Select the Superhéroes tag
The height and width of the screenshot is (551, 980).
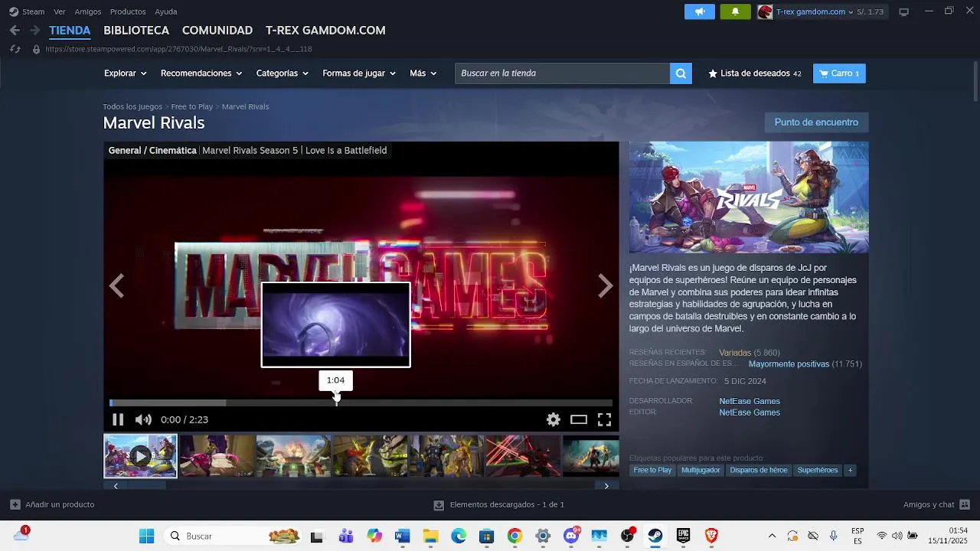pos(818,470)
